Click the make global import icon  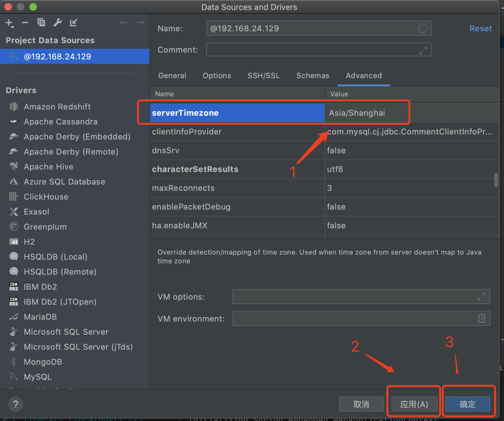coord(74,23)
